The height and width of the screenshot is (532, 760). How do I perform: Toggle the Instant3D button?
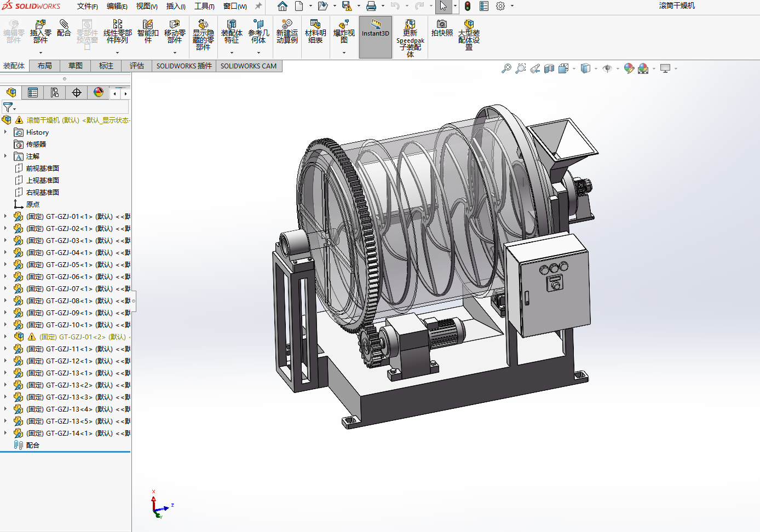(x=376, y=37)
